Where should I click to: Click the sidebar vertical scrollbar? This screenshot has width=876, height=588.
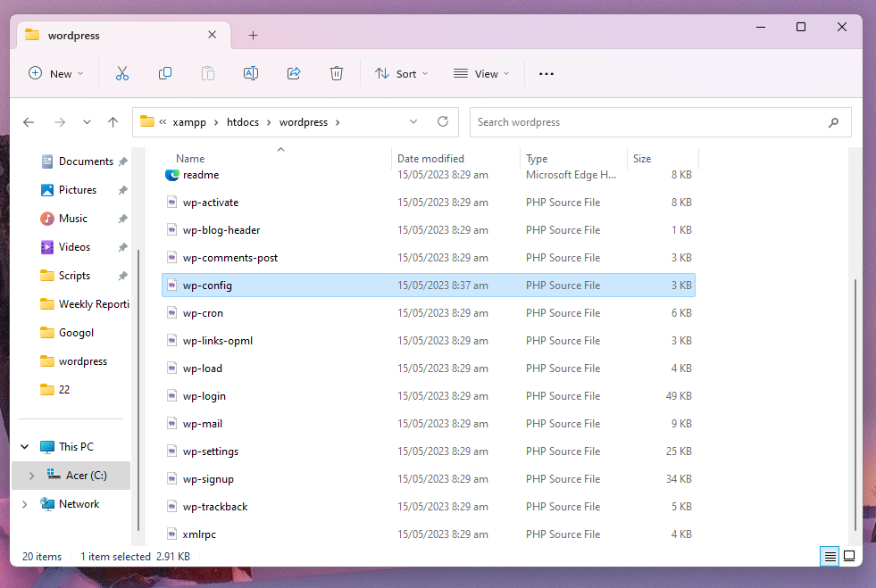(138, 390)
